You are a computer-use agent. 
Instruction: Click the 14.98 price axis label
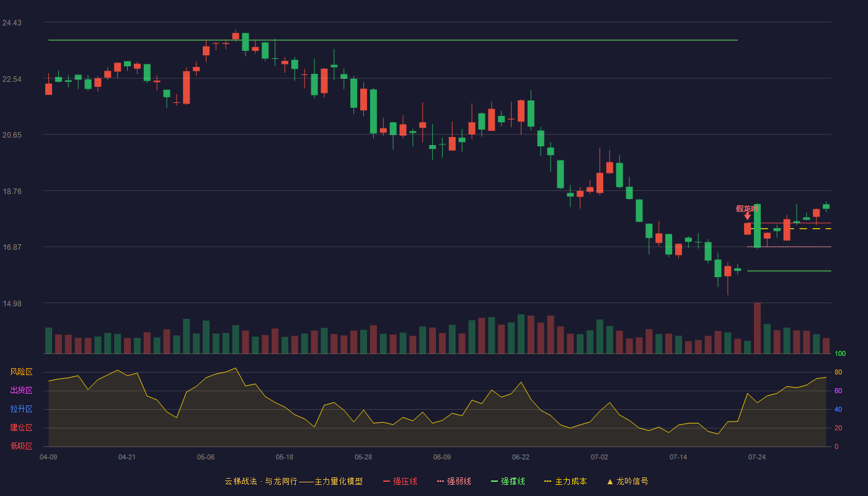point(12,304)
